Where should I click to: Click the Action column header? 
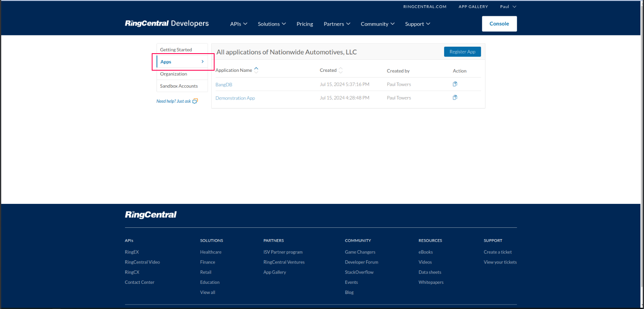(x=459, y=71)
